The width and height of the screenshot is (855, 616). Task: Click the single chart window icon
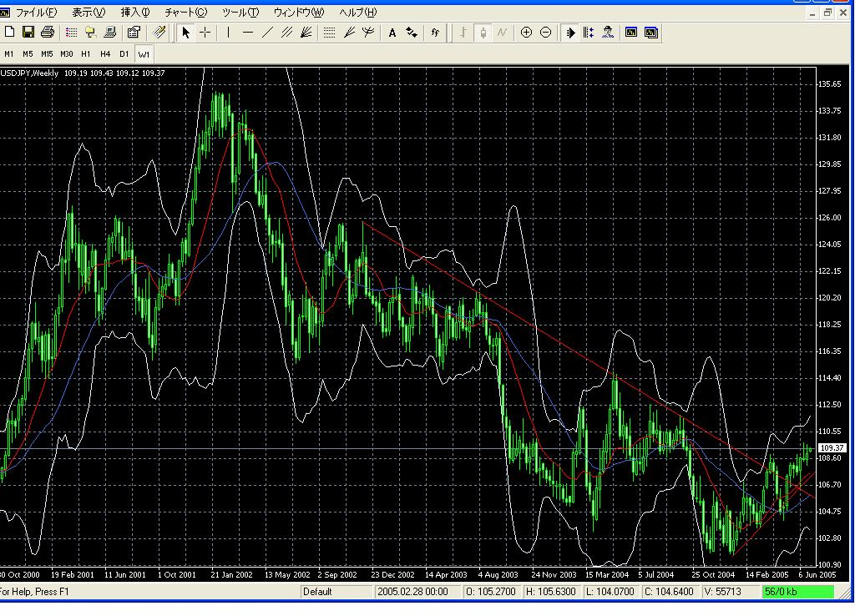pos(631,33)
